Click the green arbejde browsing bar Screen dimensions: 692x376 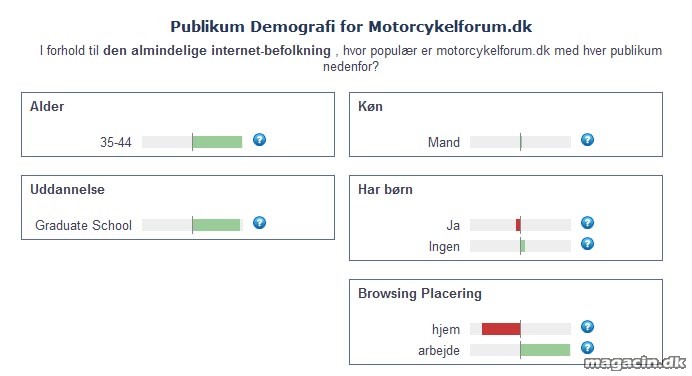[545, 350]
